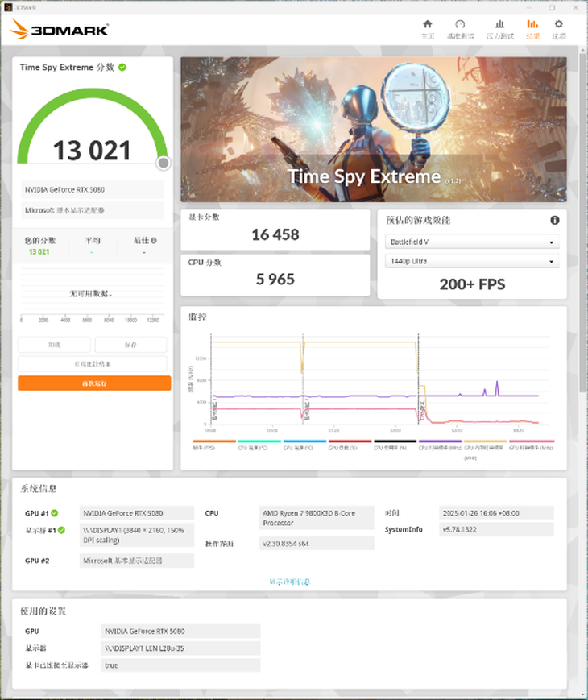Image resolution: width=588 pixels, height=700 pixels.
Task: Click the 使用的设置 section heading
Action: [x=43, y=611]
